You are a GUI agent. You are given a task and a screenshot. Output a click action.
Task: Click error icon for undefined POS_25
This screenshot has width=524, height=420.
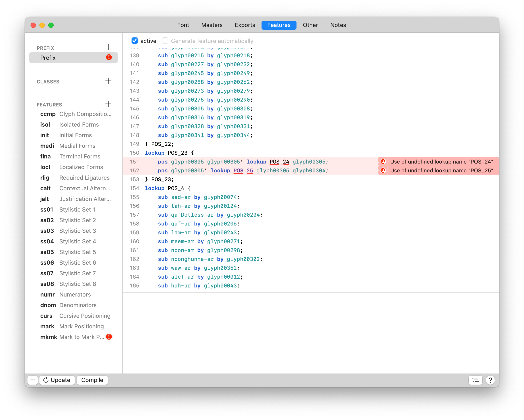point(383,170)
